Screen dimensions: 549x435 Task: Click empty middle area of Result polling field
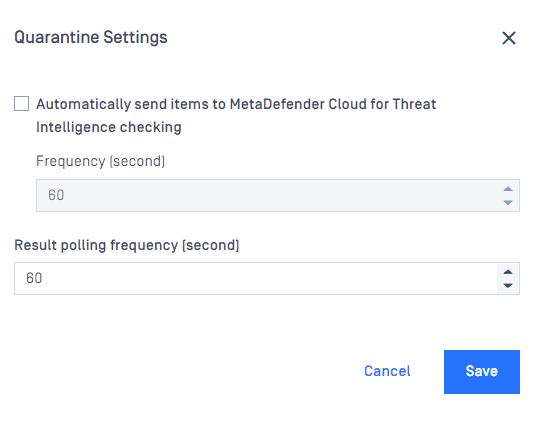[x=266, y=278]
